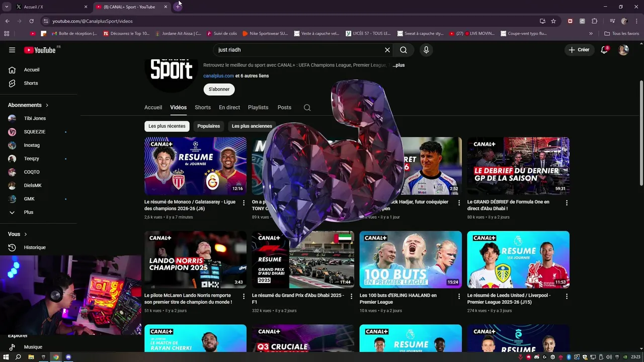Select the 'Les plus anciennes' filter chip
Screen dimensions: 644x362
252,126
